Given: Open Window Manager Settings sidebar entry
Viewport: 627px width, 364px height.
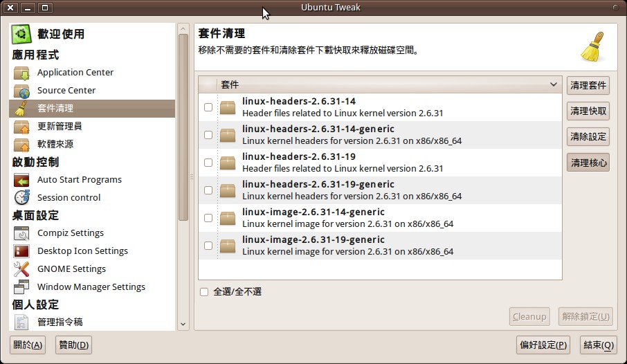Looking at the screenshot, I should tap(92, 286).
